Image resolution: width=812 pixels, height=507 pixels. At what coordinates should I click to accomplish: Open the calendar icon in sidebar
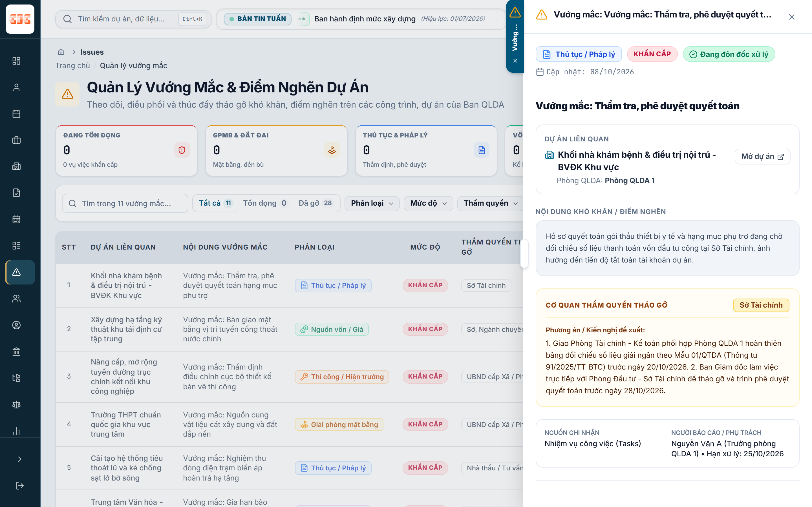pyautogui.click(x=16, y=114)
